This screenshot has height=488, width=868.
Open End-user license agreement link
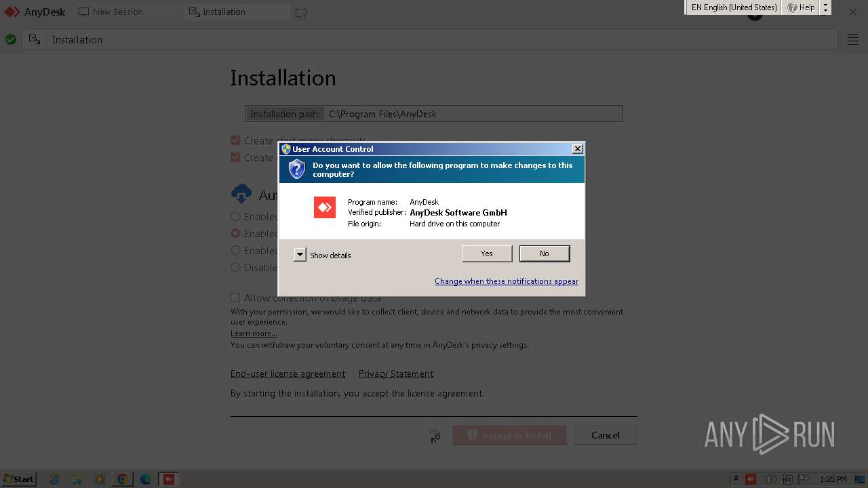pos(288,373)
